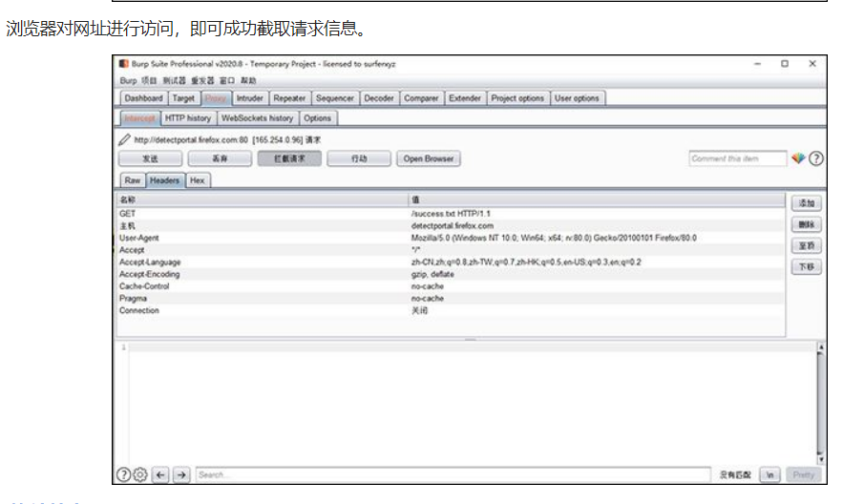Screen dimensions: 843x504
Task: Open help icon at bottom left
Action: (x=124, y=474)
